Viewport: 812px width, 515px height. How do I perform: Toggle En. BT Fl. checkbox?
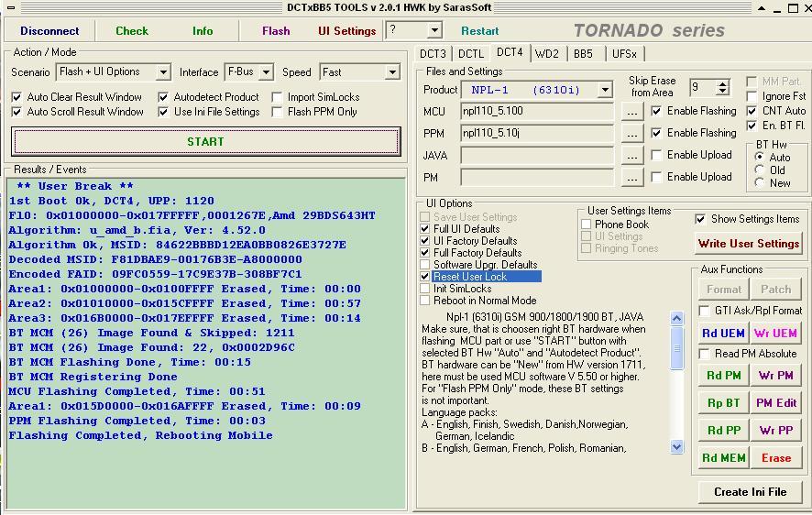tap(752, 126)
